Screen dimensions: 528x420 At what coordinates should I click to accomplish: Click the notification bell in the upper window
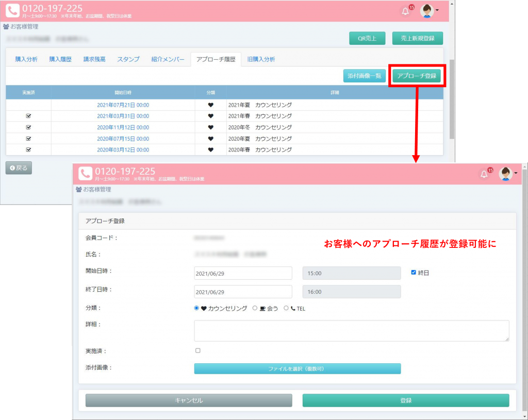pyautogui.click(x=406, y=11)
